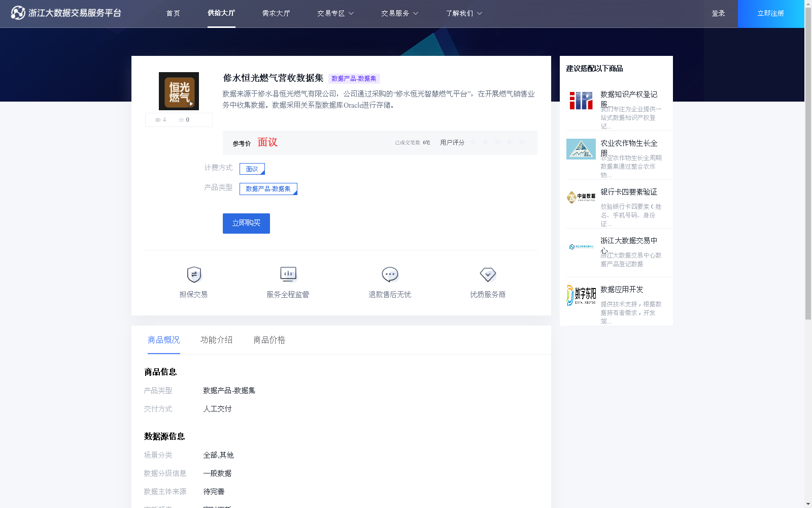Click the 中金数据 logo icon
Viewport: 812px width, 508px height.
point(581,197)
